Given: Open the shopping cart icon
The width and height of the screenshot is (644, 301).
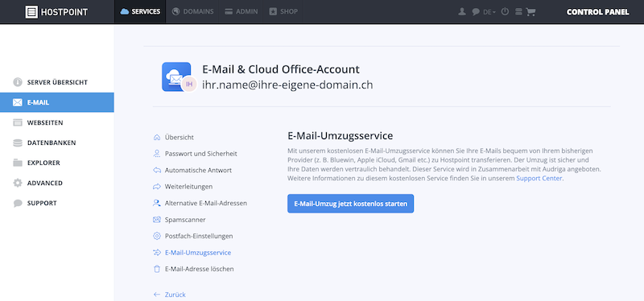Looking at the screenshot, I should [530, 12].
